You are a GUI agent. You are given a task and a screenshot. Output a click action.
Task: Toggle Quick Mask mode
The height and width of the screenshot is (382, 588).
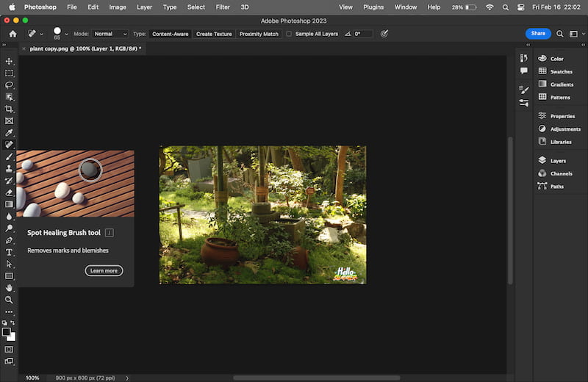9,350
